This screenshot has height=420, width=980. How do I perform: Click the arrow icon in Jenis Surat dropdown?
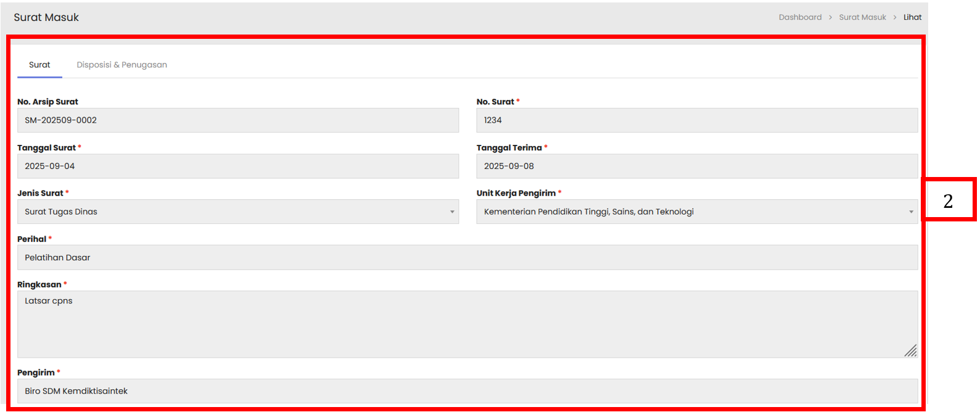click(x=452, y=212)
